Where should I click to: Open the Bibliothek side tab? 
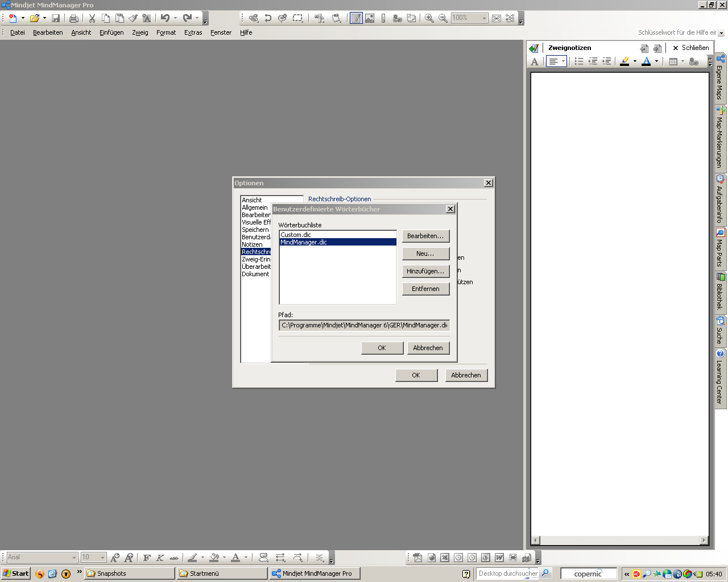720,292
